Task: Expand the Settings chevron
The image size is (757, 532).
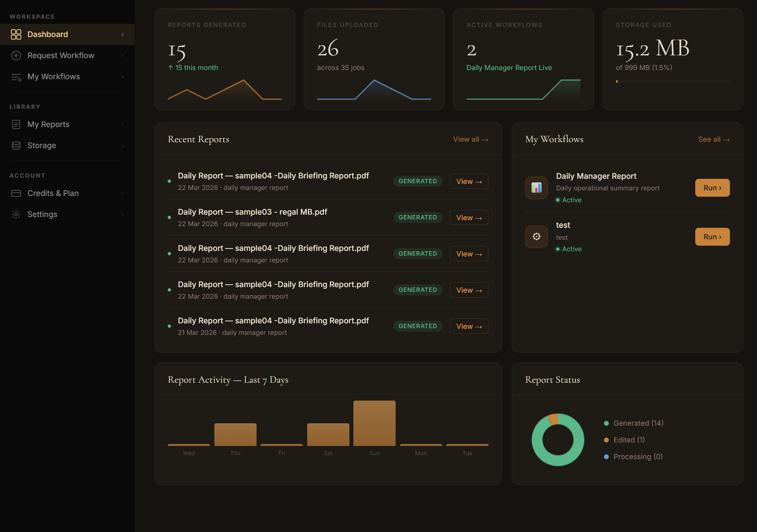Action: coord(122,214)
